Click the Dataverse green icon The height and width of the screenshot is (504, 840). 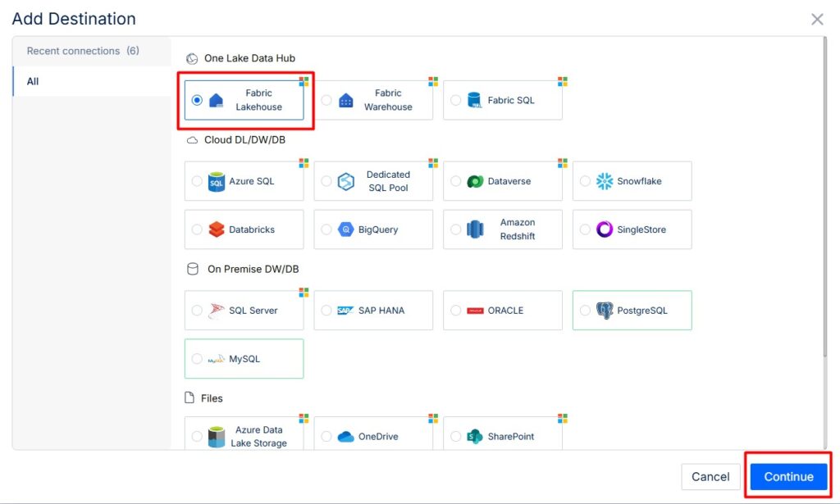click(x=475, y=181)
